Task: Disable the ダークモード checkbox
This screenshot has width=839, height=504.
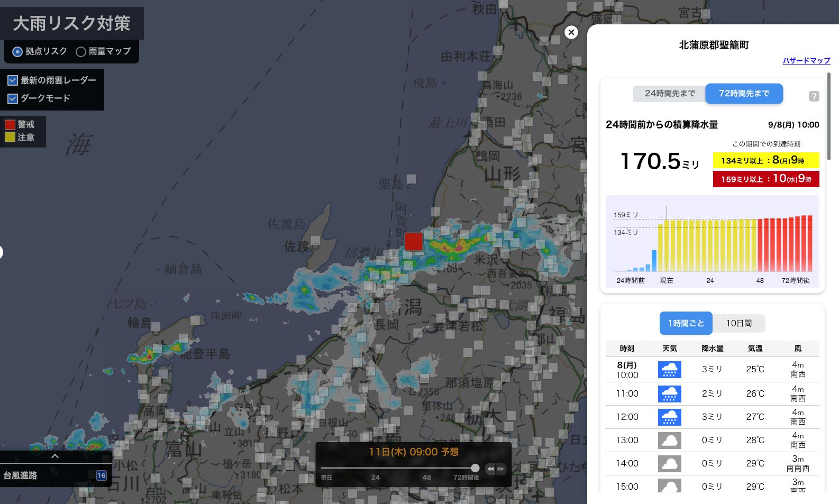Action: click(x=13, y=98)
